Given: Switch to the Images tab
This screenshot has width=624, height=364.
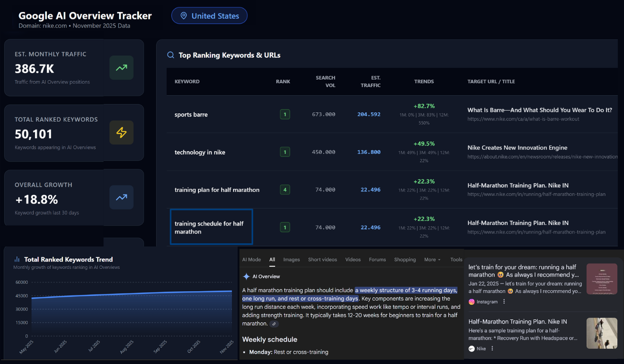Looking at the screenshot, I should pos(291,259).
